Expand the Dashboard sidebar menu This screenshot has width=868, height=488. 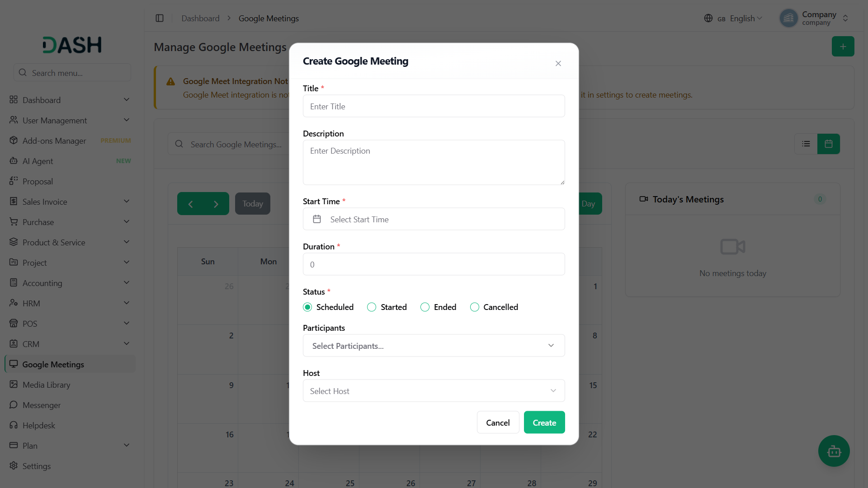tap(70, 100)
